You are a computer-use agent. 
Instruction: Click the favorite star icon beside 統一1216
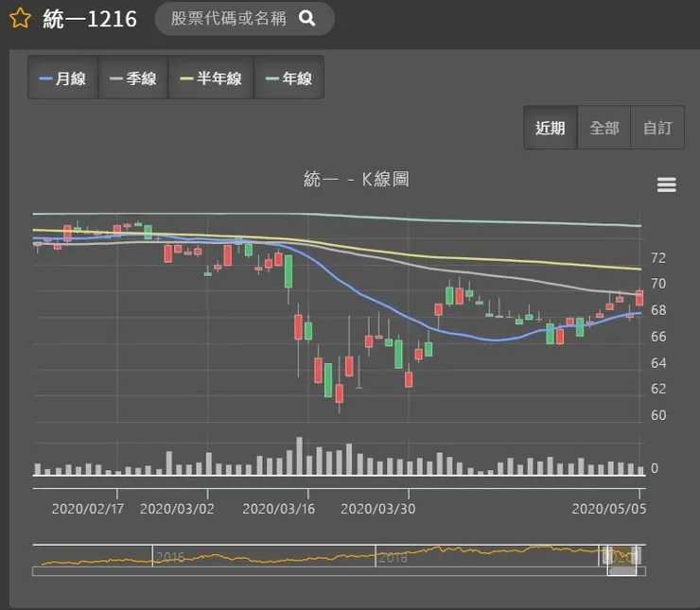pyautogui.click(x=20, y=18)
